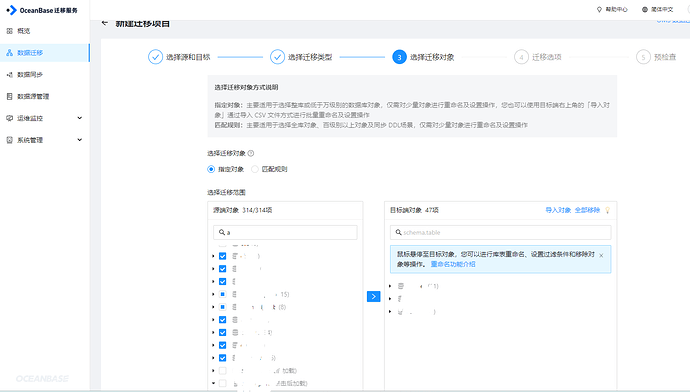This screenshot has height=392, width=690.
Task: Click the OceanBase logo icon
Action: (11, 10)
